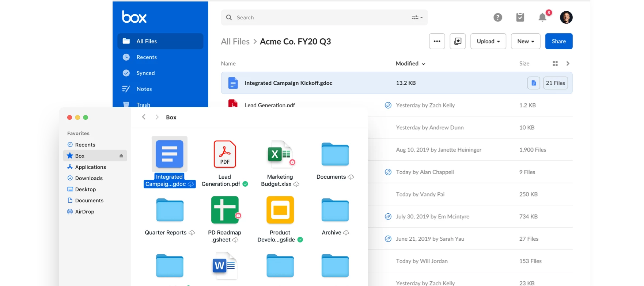The width and height of the screenshot is (644, 286).
Task: Click Today by Vandy Pai entry
Action: click(420, 194)
